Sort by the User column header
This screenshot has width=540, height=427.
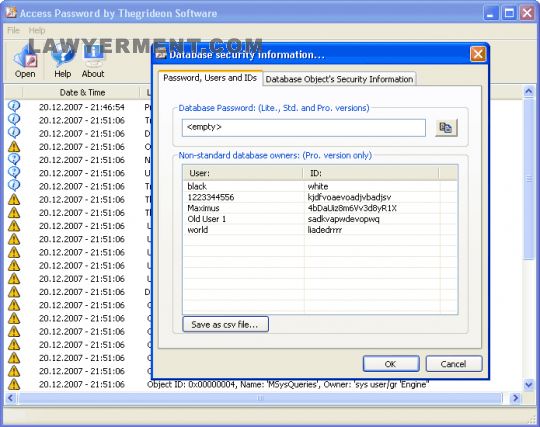pyautogui.click(x=243, y=173)
